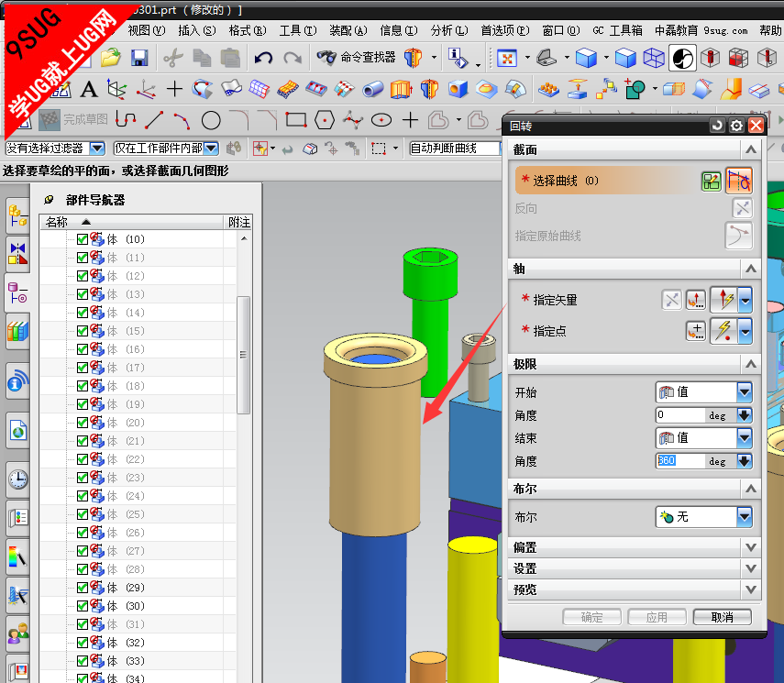Select the sketch Line tool
This screenshot has width=784, height=683.
click(x=154, y=120)
